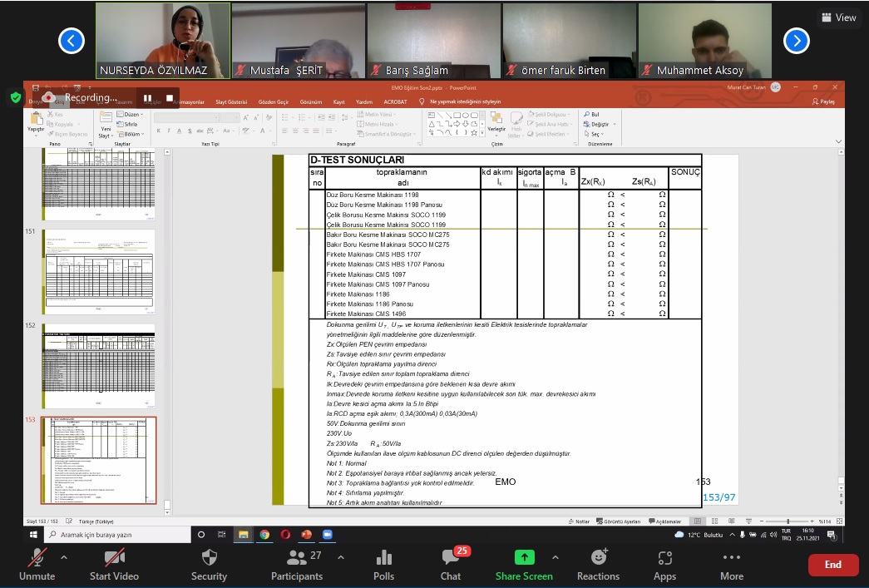Select slide 153 thumbnail
Viewport: 869px width, 588px height.
point(99,461)
